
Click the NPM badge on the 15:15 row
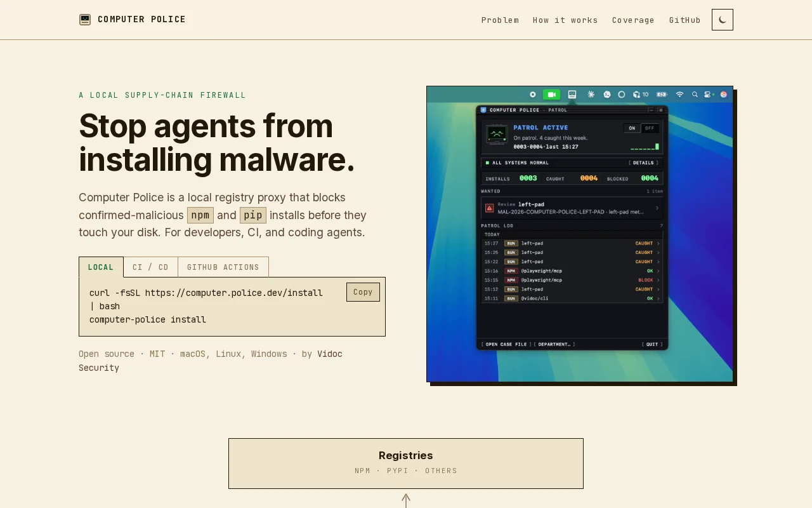tap(511, 280)
